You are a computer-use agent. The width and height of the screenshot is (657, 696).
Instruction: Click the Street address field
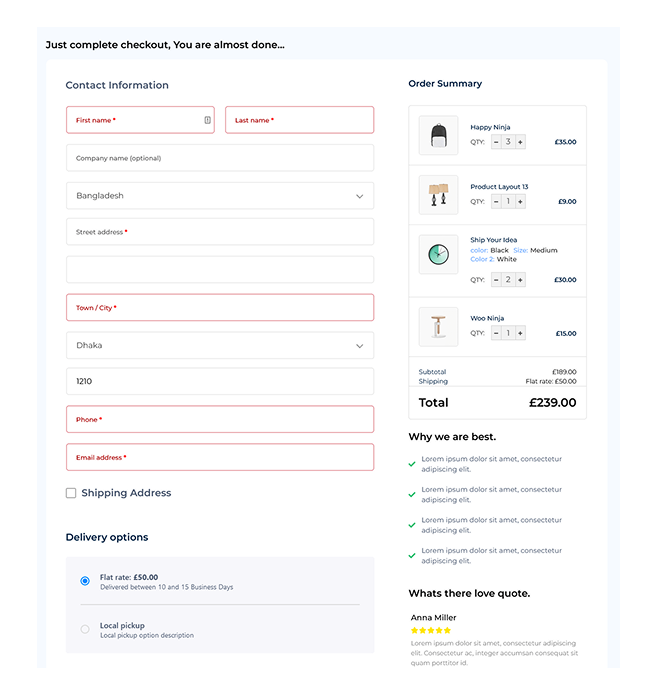[x=220, y=232]
